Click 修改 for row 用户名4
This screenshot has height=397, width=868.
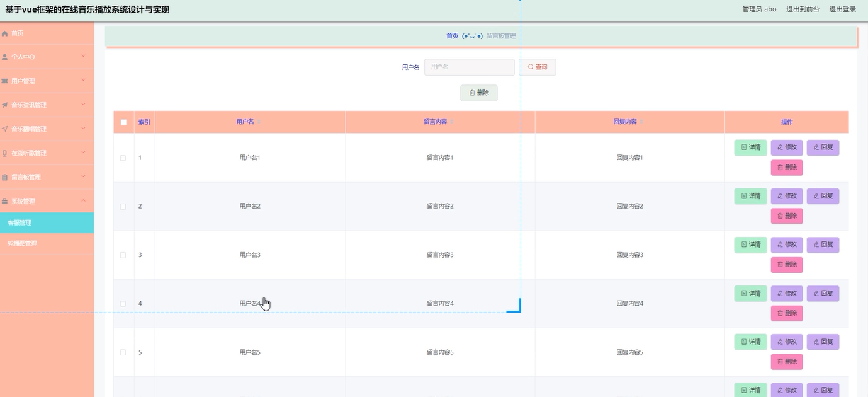coord(787,293)
